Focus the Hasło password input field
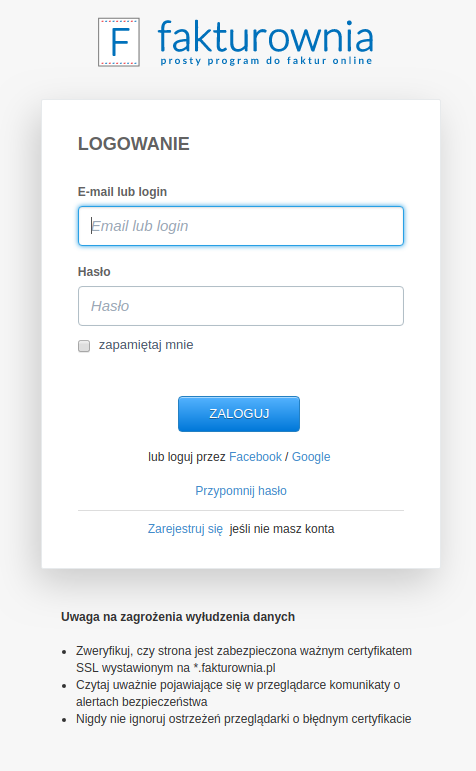This screenshot has width=476, height=771. [241, 306]
